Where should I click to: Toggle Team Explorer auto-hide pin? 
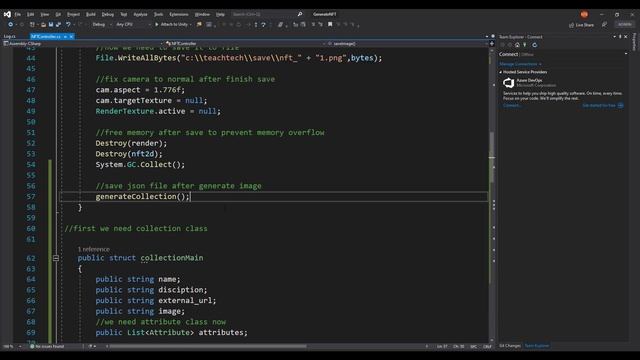620,37
